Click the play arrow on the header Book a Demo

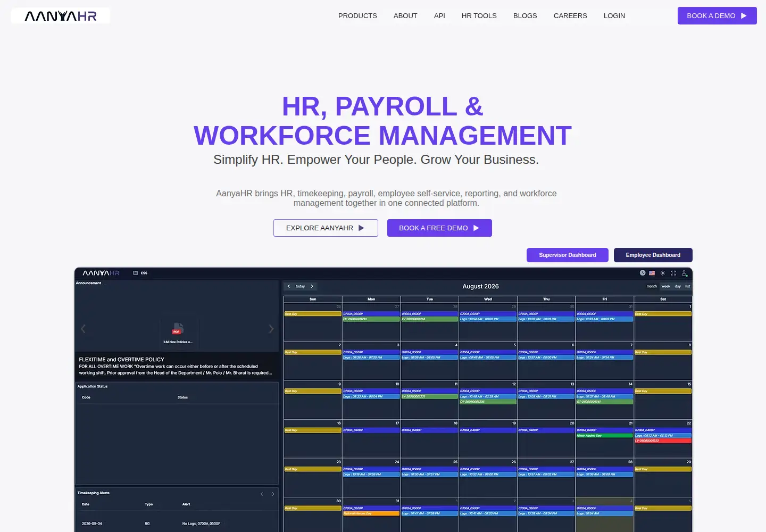(744, 16)
